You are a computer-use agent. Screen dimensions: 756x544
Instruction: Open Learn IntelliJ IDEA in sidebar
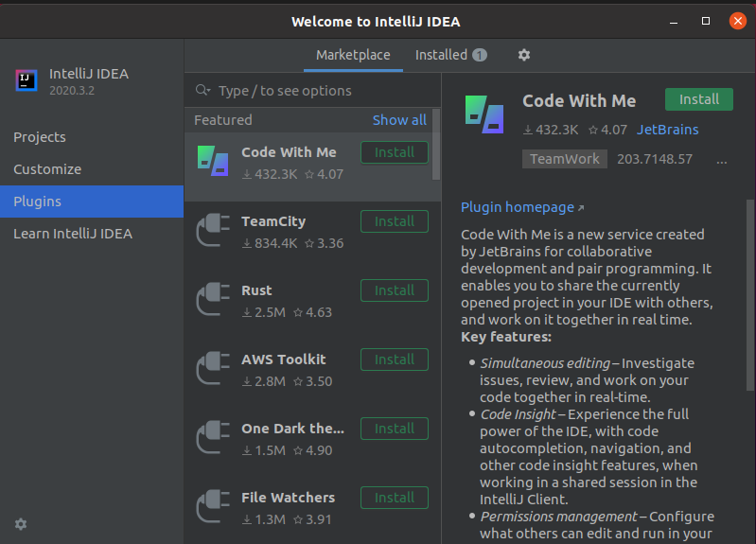pos(92,234)
